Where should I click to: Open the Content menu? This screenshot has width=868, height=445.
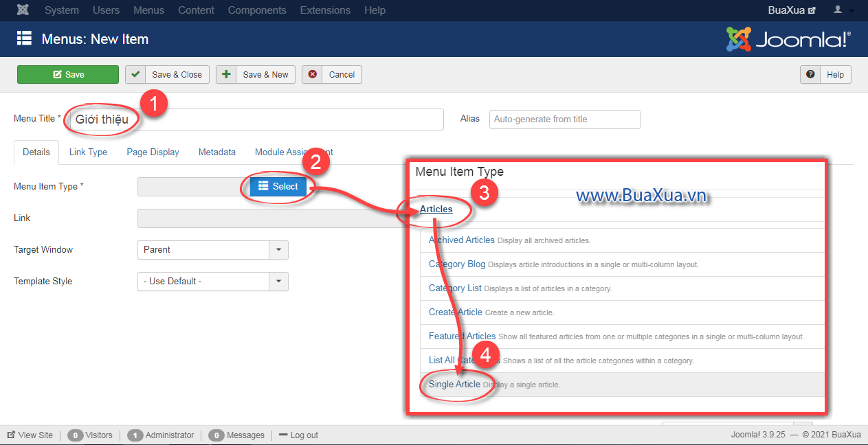tap(196, 10)
